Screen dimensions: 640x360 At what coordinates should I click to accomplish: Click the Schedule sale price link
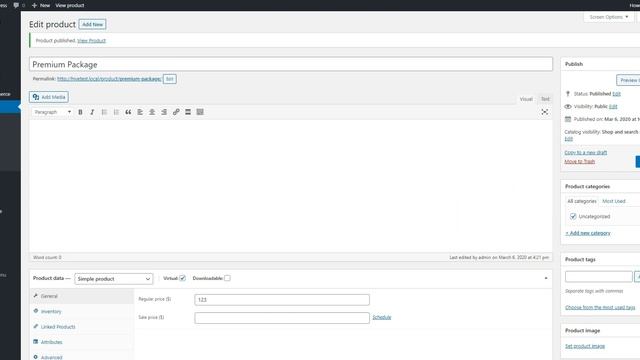coord(382,317)
